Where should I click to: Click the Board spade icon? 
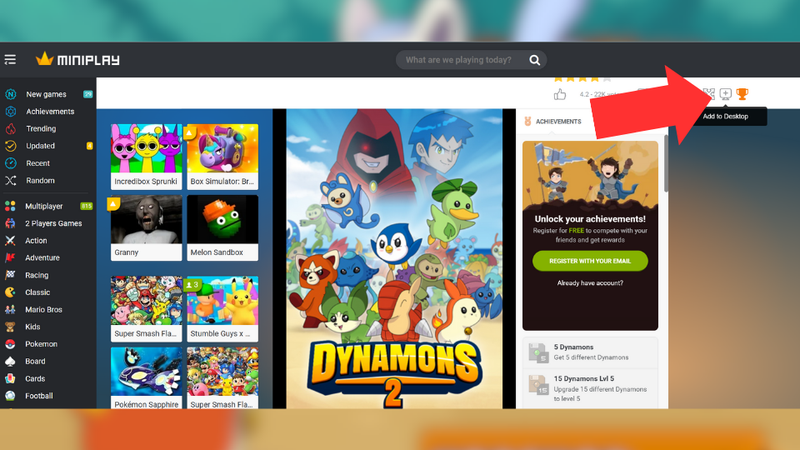(x=10, y=361)
